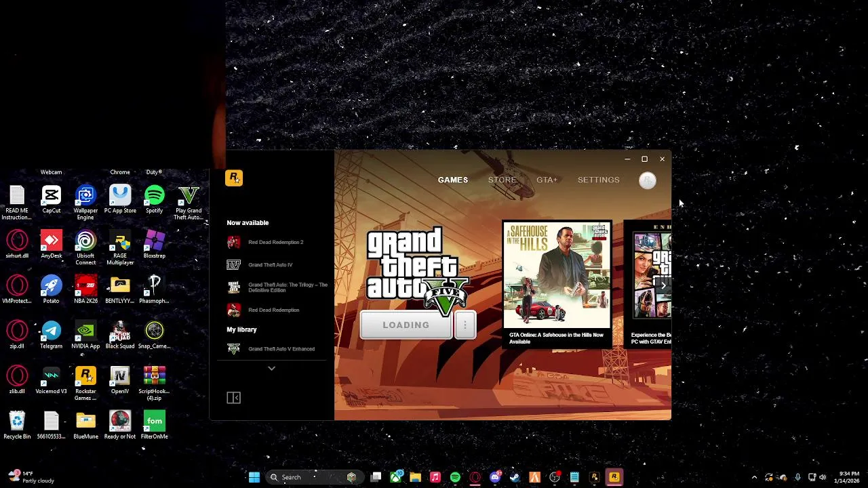Open Spotify desktop shortcut

pos(154,199)
